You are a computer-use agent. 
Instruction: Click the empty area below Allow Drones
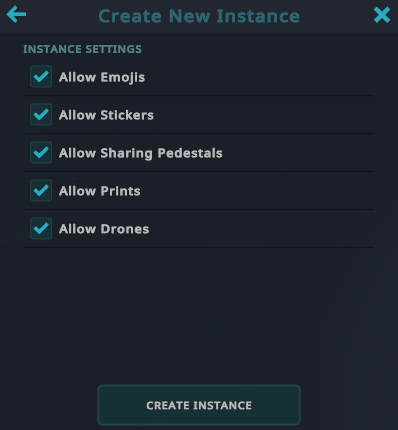(199, 315)
